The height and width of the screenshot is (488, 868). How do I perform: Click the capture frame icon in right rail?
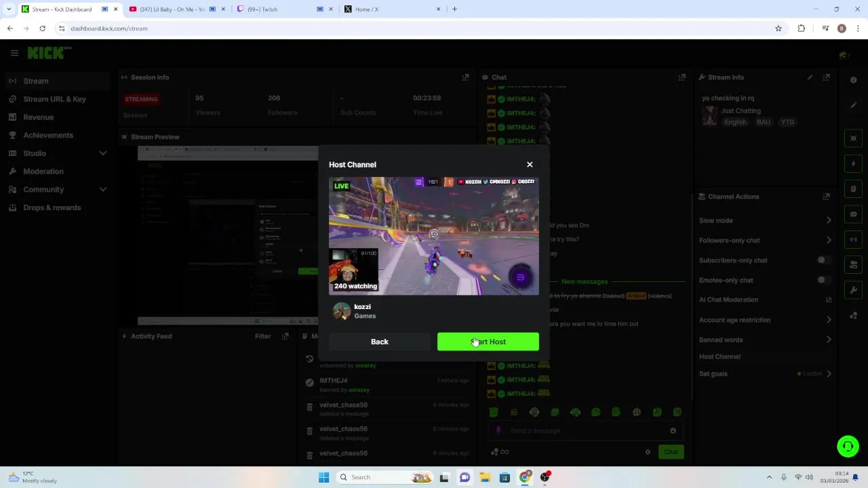coord(853,138)
